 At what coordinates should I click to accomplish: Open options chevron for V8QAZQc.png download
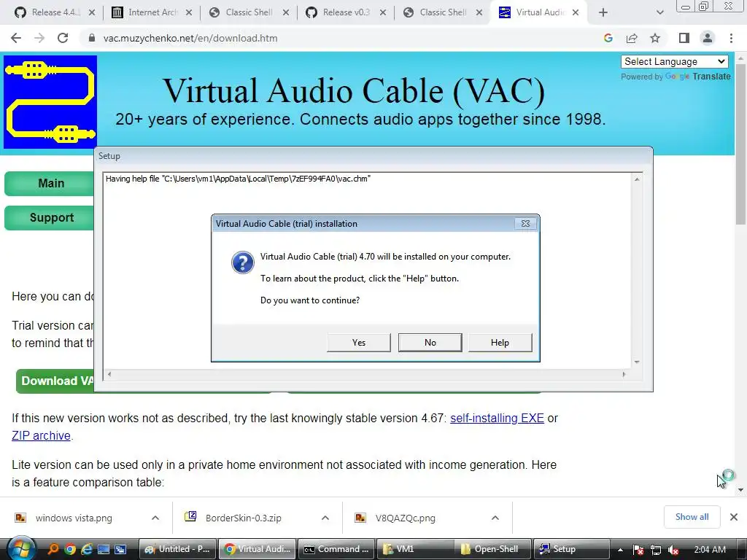495,518
